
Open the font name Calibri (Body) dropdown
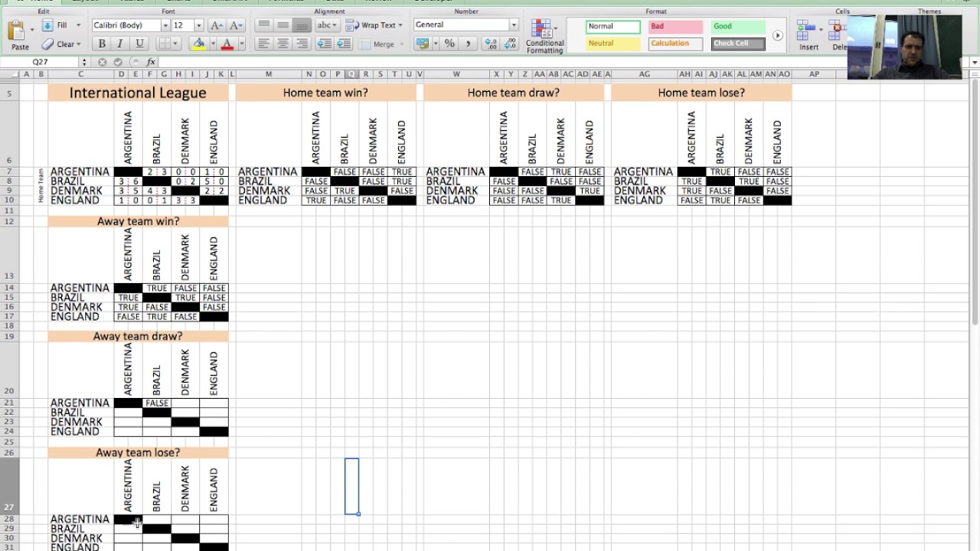tap(165, 25)
